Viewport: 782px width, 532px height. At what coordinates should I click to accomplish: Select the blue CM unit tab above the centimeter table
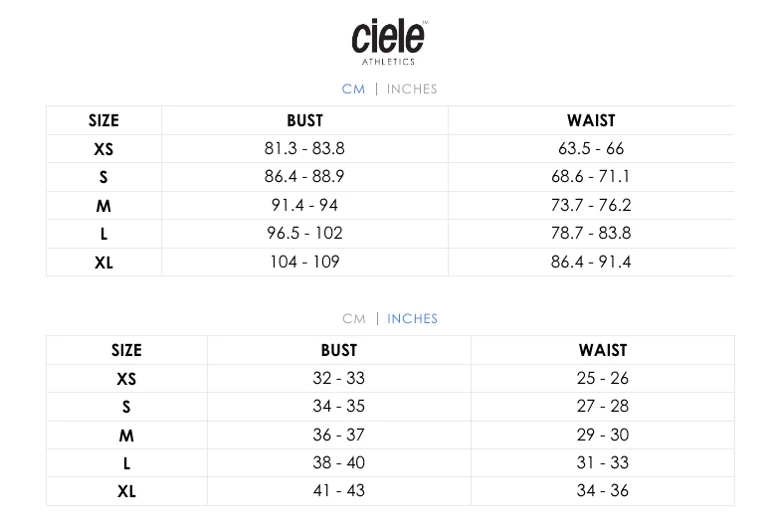[353, 89]
